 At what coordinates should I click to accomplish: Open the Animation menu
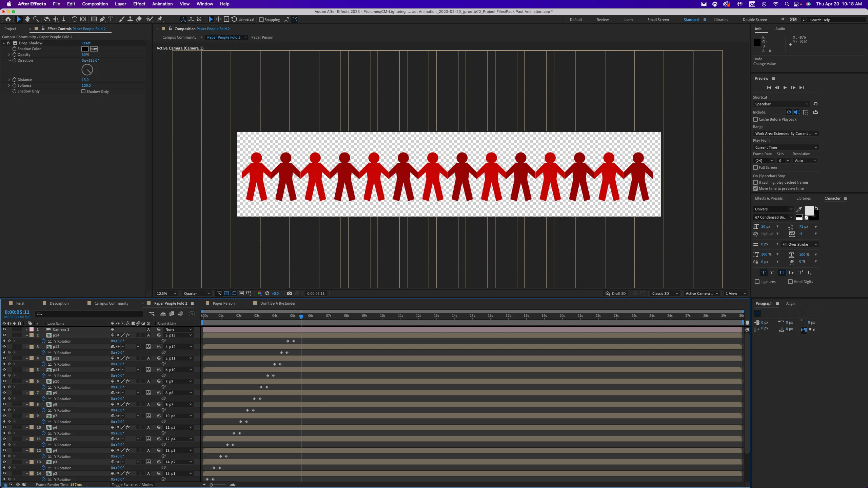point(162,4)
